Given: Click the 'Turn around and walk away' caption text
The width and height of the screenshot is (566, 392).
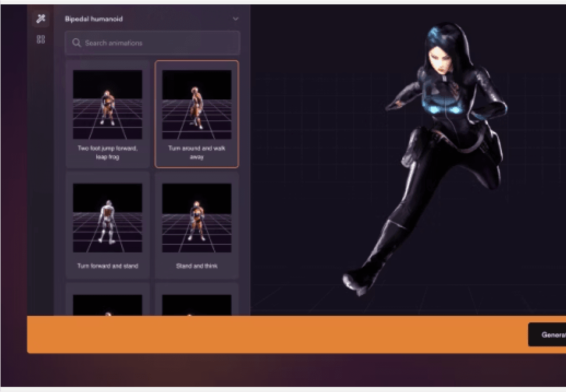Looking at the screenshot, I should click(197, 152).
